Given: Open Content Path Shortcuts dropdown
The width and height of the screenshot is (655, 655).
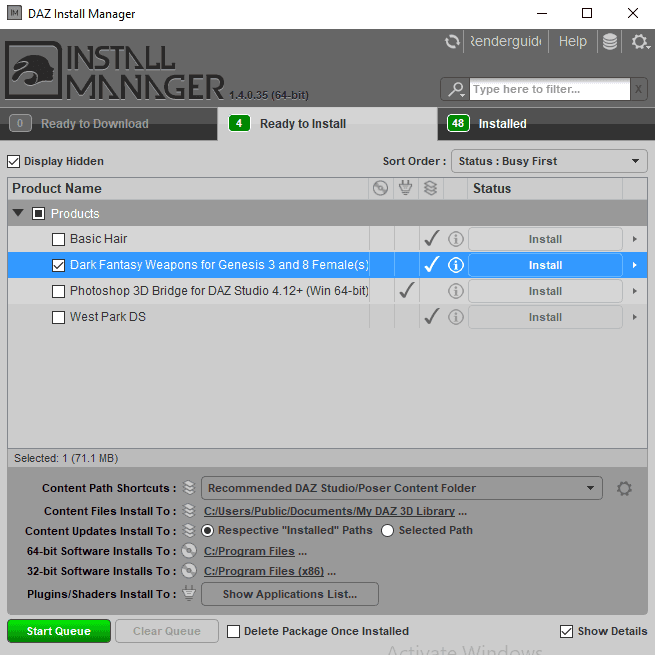Looking at the screenshot, I should [x=401, y=488].
